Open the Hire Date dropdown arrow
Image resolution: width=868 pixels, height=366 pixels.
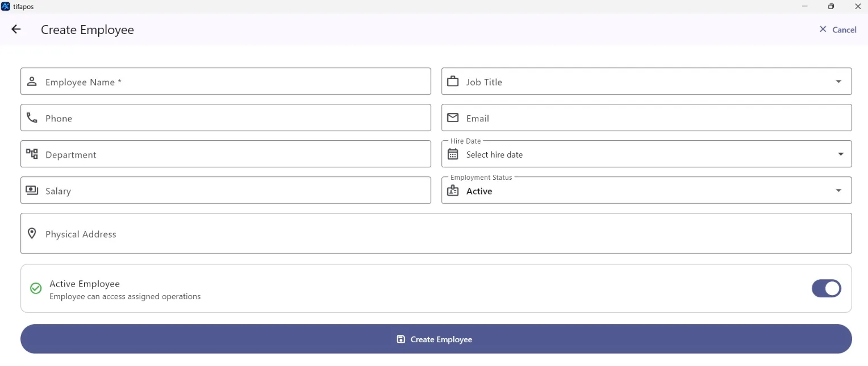841,154
